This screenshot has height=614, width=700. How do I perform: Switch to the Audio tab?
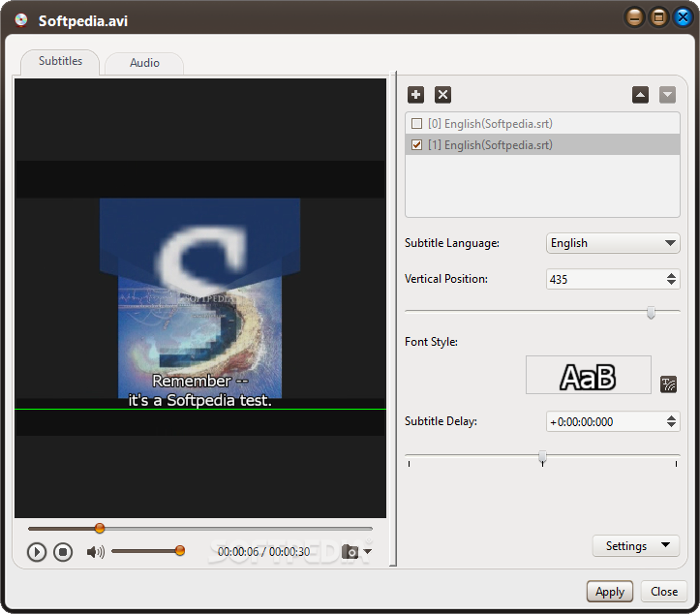coord(144,63)
